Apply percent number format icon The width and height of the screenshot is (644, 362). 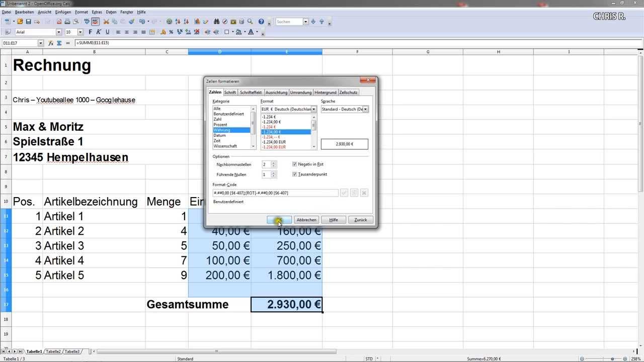pyautogui.click(x=171, y=32)
